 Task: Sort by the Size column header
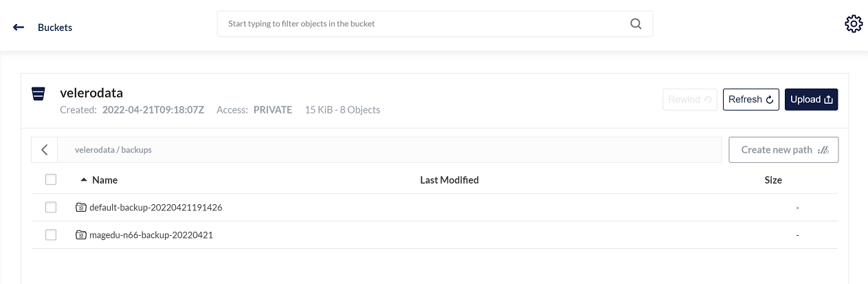(773, 180)
